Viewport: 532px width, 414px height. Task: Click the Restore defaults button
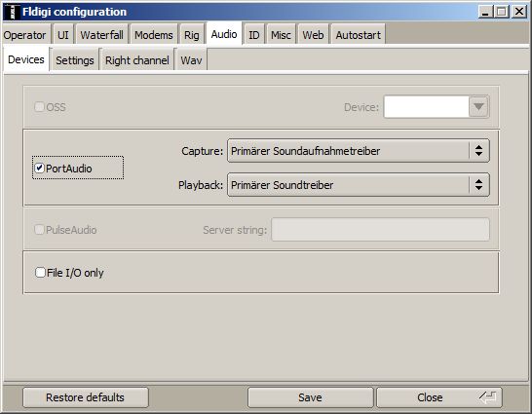[x=85, y=397]
